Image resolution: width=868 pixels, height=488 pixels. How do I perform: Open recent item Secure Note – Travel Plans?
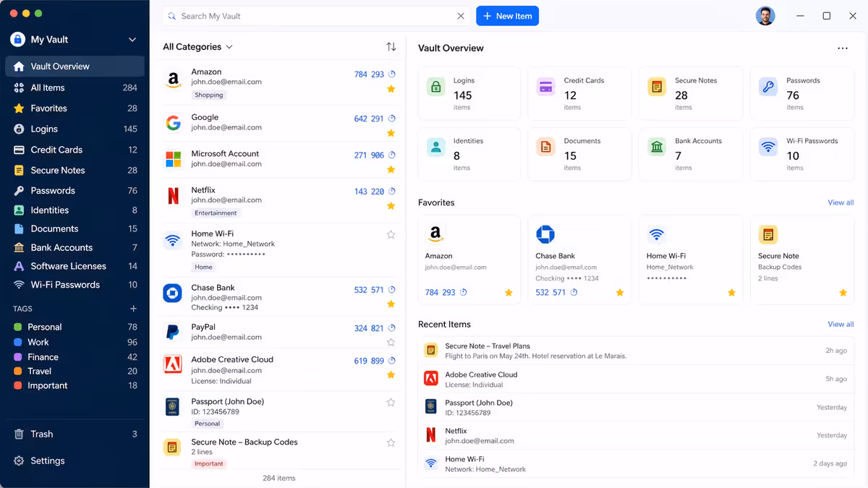pos(636,351)
